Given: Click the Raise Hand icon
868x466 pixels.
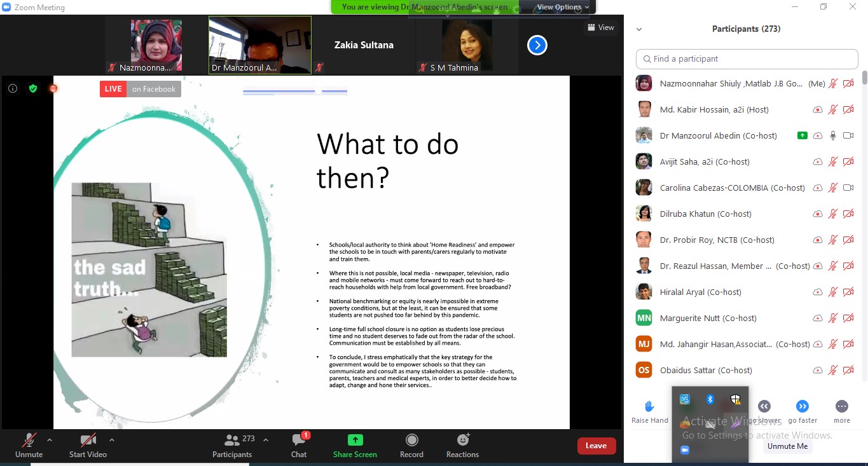Looking at the screenshot, I should (649, 406).
